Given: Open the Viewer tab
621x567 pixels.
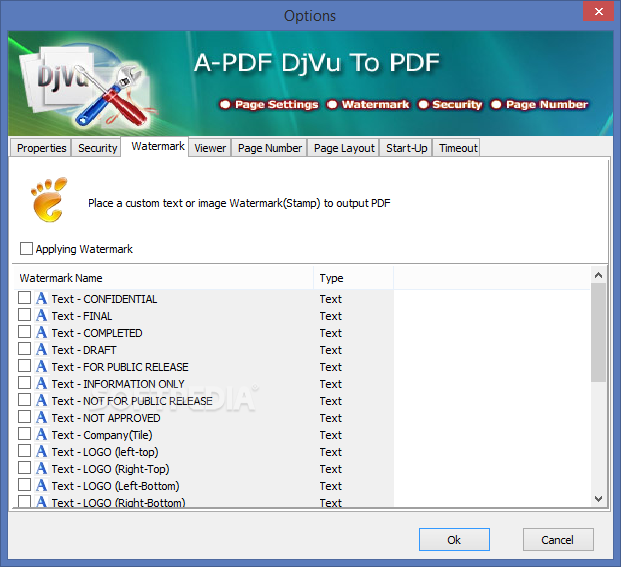Looking at the screenshot, I should point(210,148).
